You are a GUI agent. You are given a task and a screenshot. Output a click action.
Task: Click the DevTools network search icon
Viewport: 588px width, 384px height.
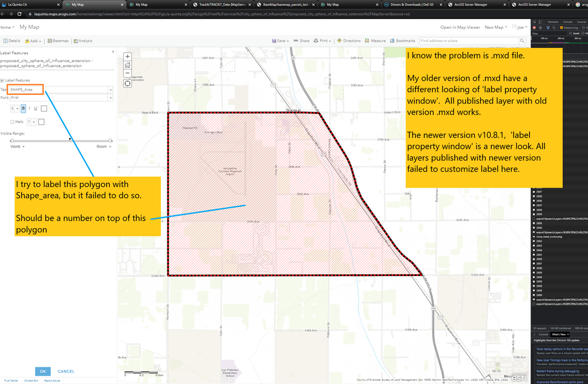(553, 28)
